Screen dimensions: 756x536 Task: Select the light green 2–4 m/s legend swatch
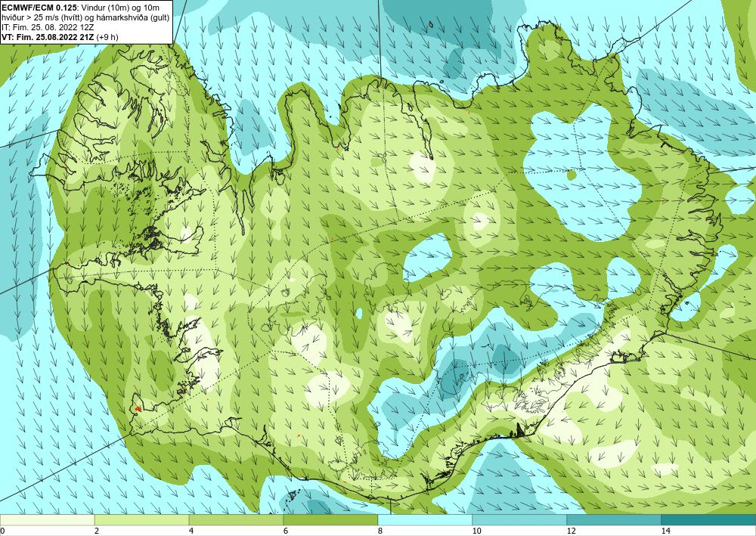tap(142, 519)
